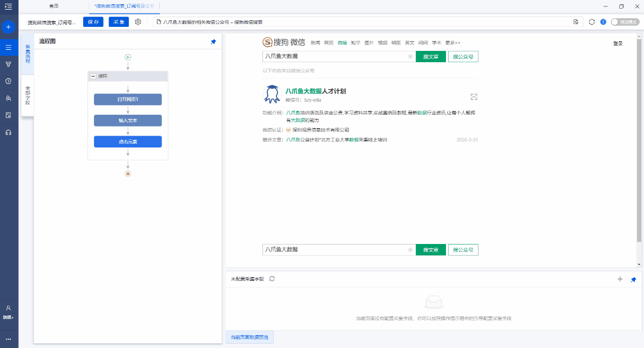Click the 采集 collect button
Screen dimensions: 644x348
119,22
